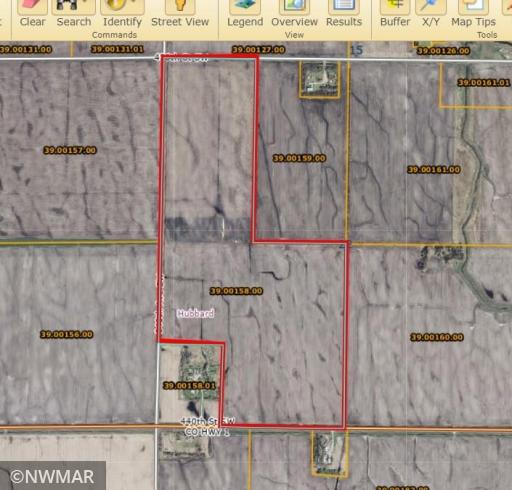512x490 pixels.
Task: Click the section number 15 label
Action: pos(356,50)
